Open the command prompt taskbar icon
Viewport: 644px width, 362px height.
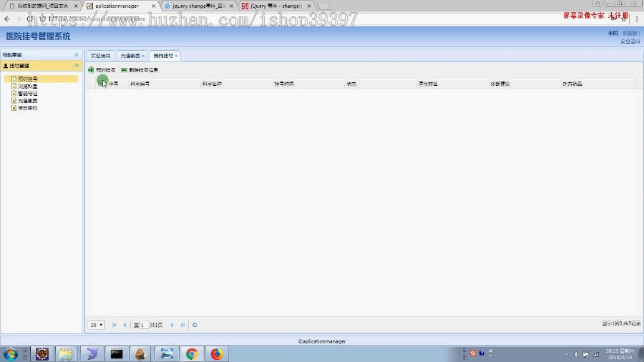click(x=117, y=354)
